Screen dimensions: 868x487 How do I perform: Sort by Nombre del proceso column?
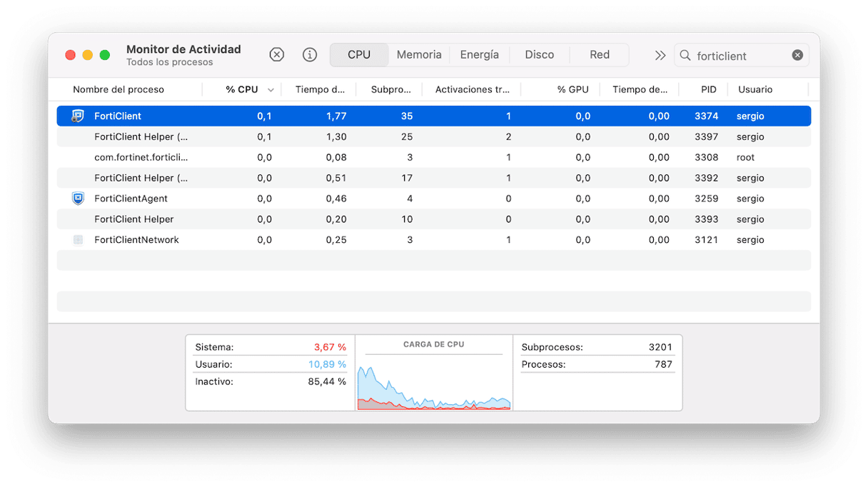118,89
